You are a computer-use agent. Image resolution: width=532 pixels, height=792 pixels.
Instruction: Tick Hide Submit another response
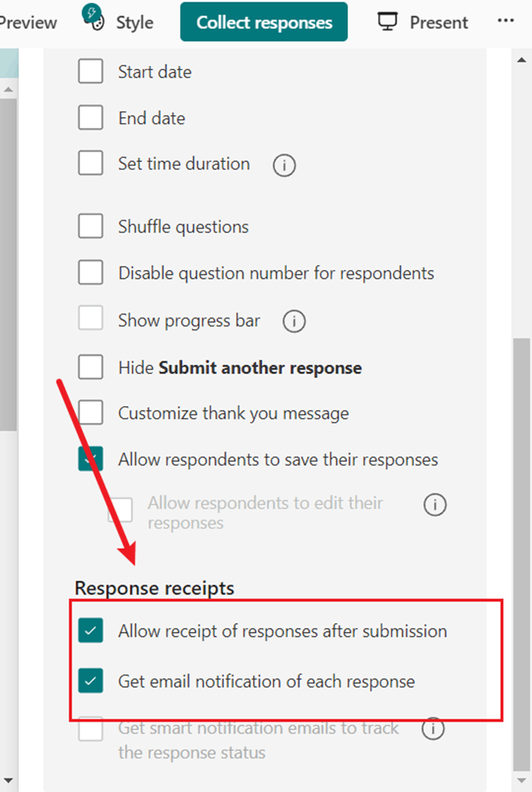click(x=91, y=367)
